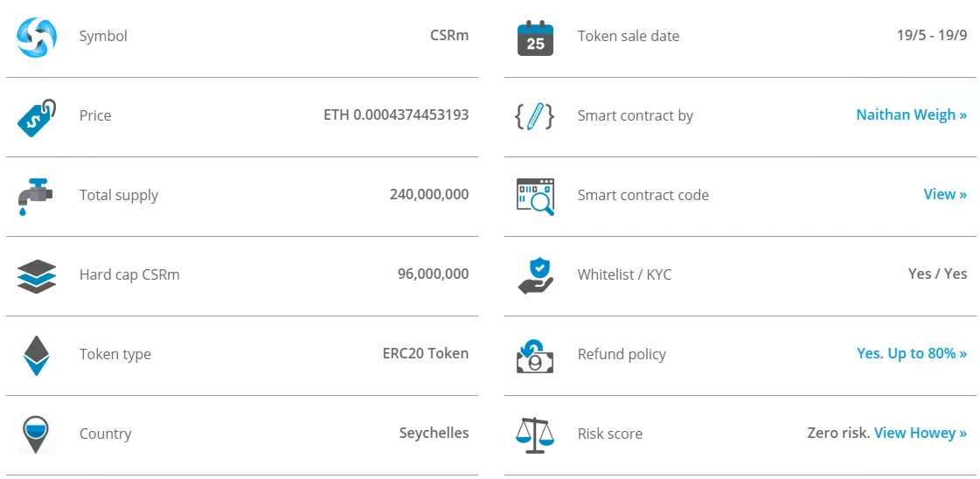This screenshot has width=980, height=479.
Task: Open the Yes. Up to 80% refund link
Action: click(x=912, y=353)
